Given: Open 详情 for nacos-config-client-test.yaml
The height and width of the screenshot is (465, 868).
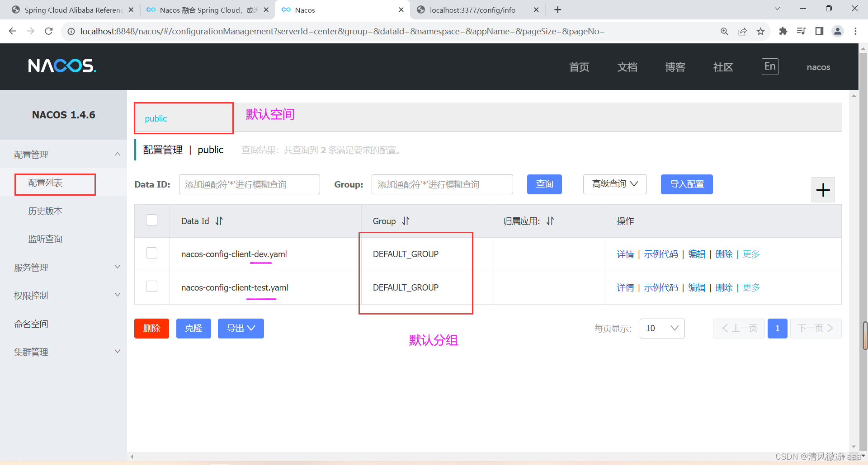Looking at the screenshot, I should point(625,287).
